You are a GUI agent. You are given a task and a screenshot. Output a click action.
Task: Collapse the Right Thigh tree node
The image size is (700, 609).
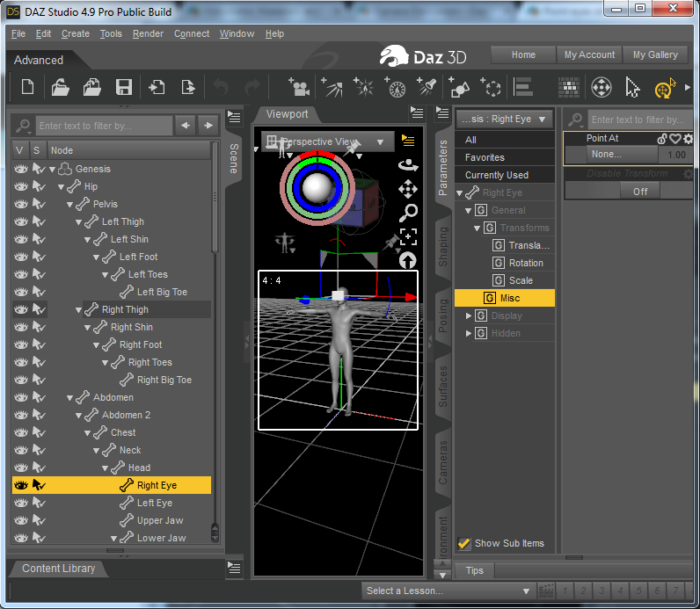point(78,309)
